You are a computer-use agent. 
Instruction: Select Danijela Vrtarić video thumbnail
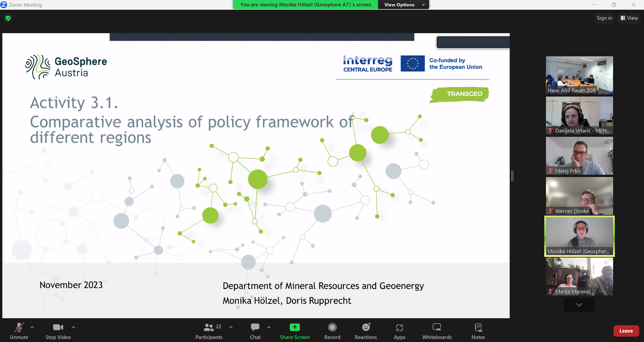coord(580,115)
